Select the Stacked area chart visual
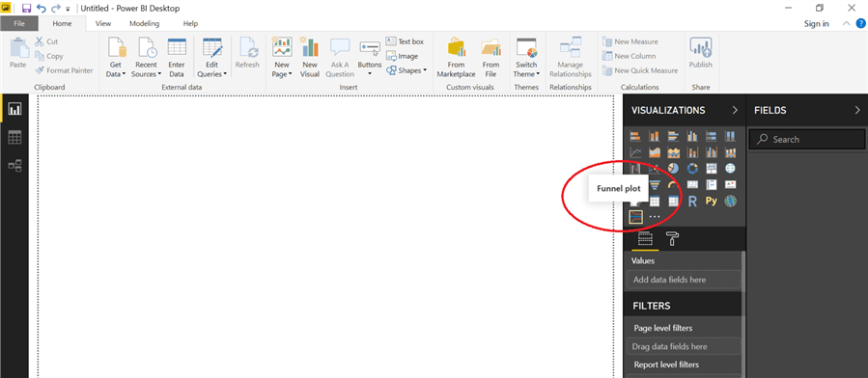Screen dimensions: 868x378 tap(673, 152)
